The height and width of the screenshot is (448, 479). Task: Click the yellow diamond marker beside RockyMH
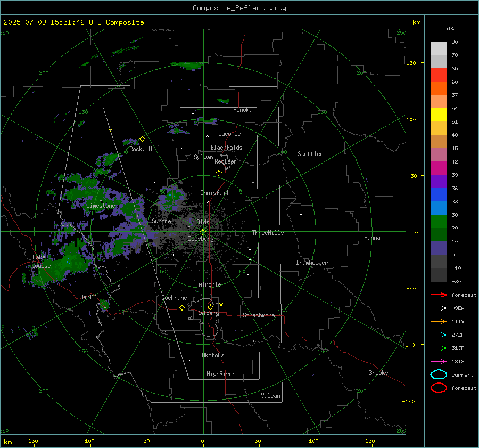[142, 139]
